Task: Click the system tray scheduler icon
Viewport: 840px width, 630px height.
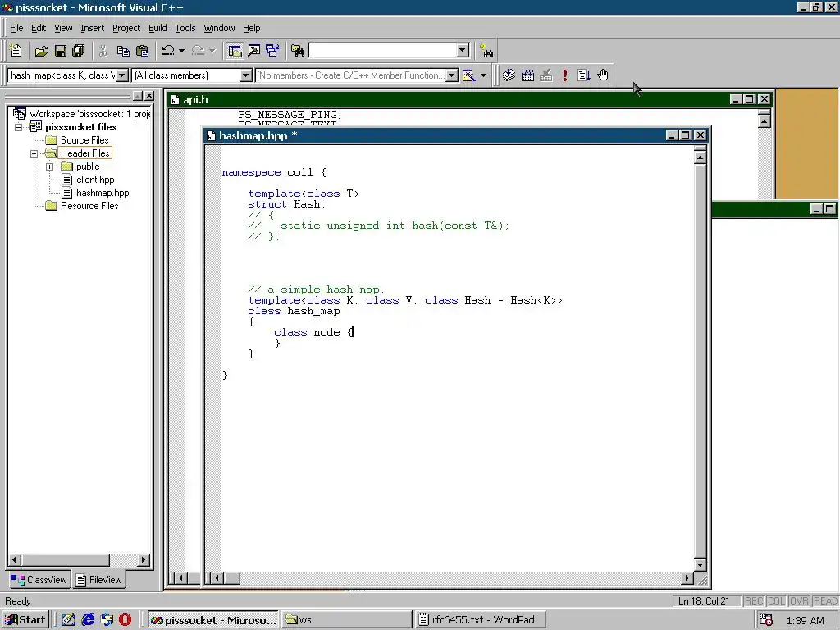Action: click(x=766, y=620)
